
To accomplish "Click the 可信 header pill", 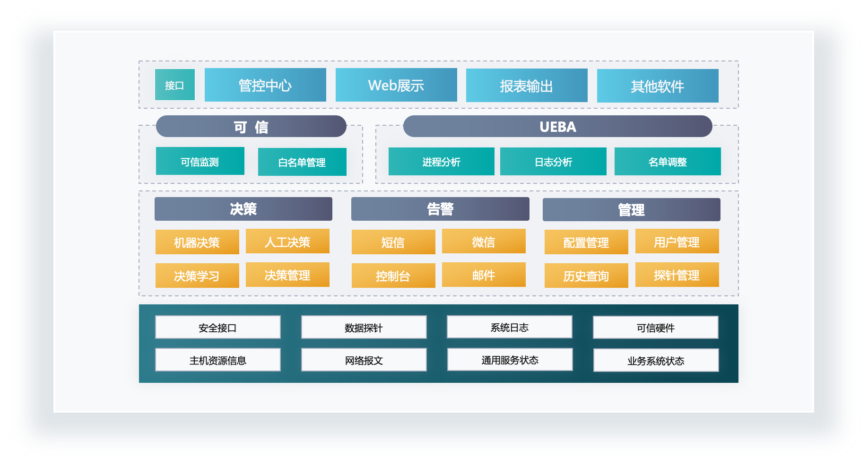I will (251, 127).
